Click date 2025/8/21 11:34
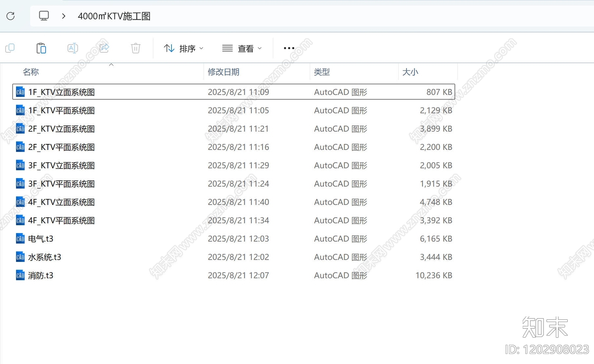Screen dimensions: 594x364 [x=238, y=220]
